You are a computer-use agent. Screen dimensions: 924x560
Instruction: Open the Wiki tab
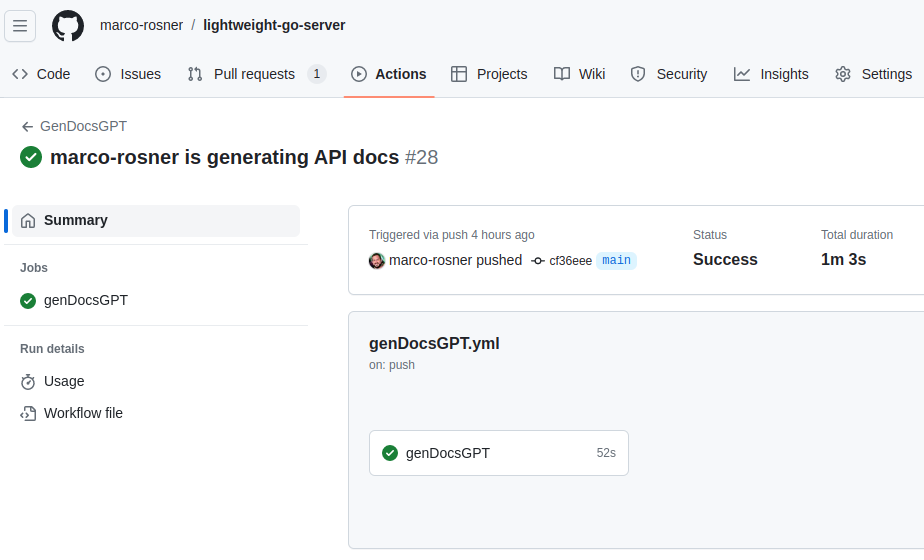tap(580, 74)
